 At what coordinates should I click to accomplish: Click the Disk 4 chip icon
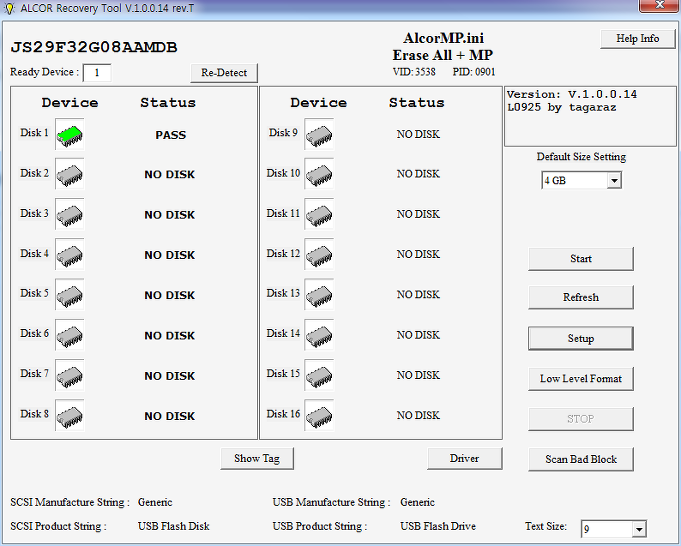point(69,255)
